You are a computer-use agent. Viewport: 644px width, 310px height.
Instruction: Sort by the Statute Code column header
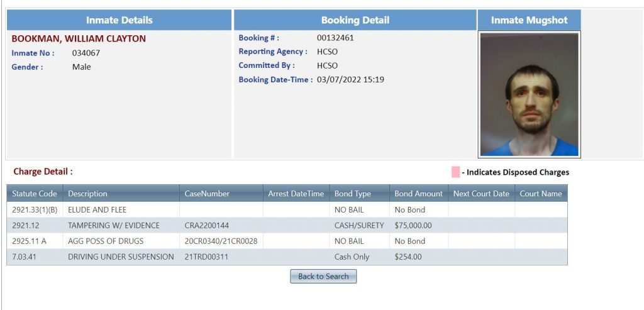pyautogui.click(x=35, y=194)
